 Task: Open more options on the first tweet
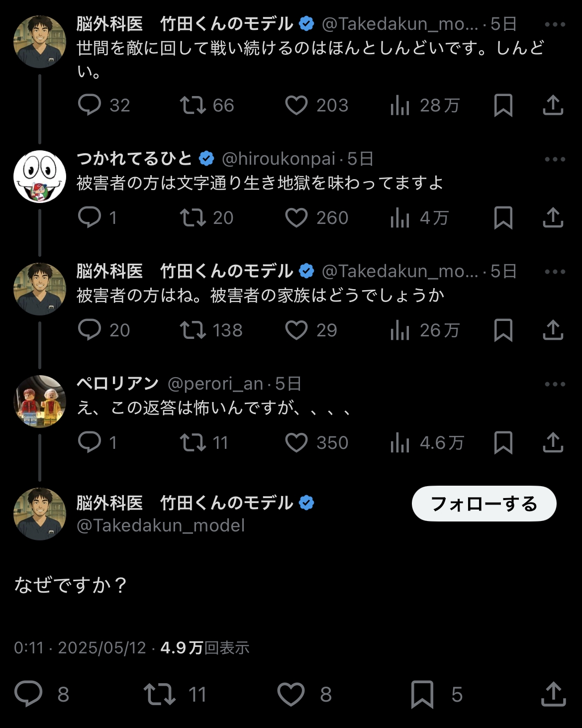(x=555, y=24)
